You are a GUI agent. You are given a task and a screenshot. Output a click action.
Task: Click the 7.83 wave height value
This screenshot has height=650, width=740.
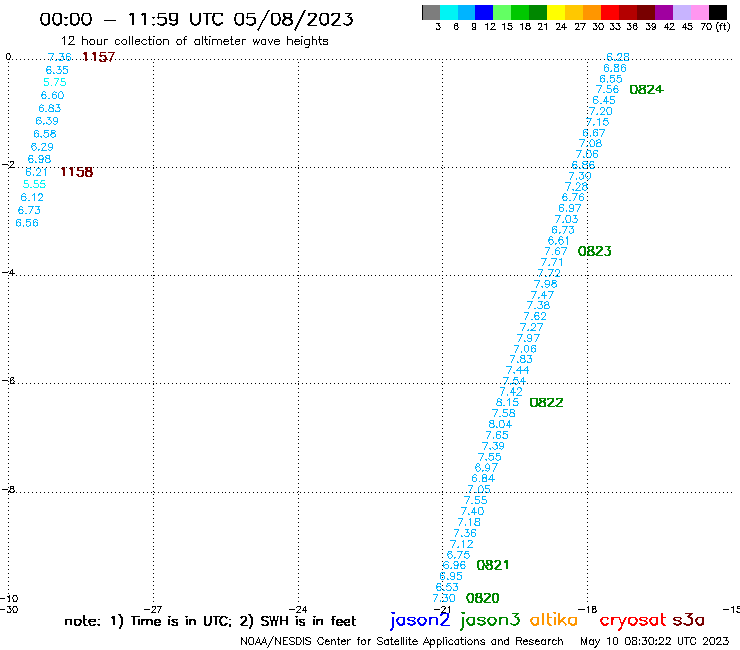click(521, 359)
